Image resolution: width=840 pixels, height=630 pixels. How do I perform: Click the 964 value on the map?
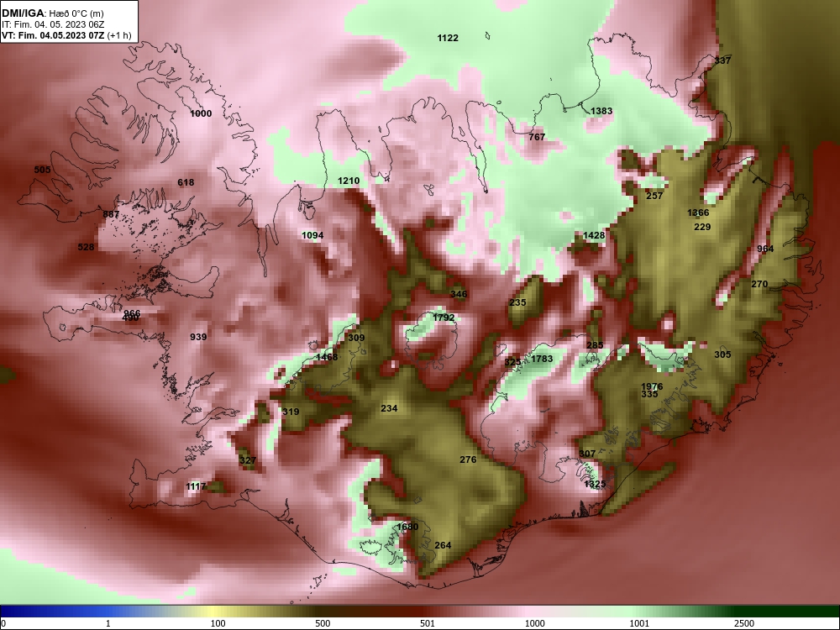(765, 249)
